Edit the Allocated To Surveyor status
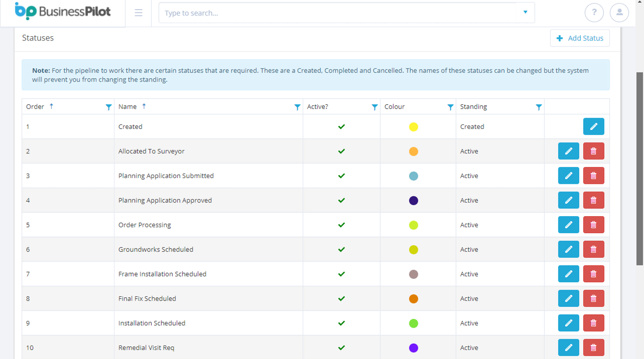The height and width of the screenshot is (359, 644). (568, 151)
